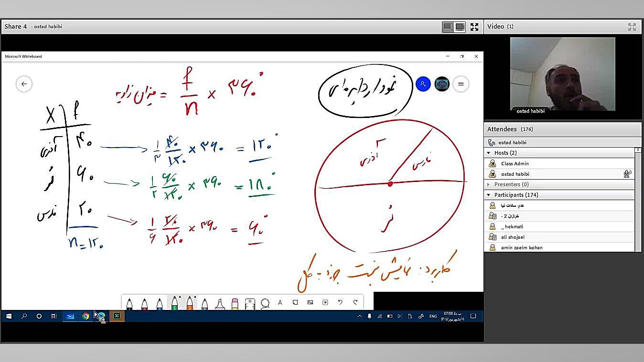Image resolution: width=644 pixels, height=362 pixels.
Task: Open the Attendees list scrollbar menu button
Action: [637, 150]
